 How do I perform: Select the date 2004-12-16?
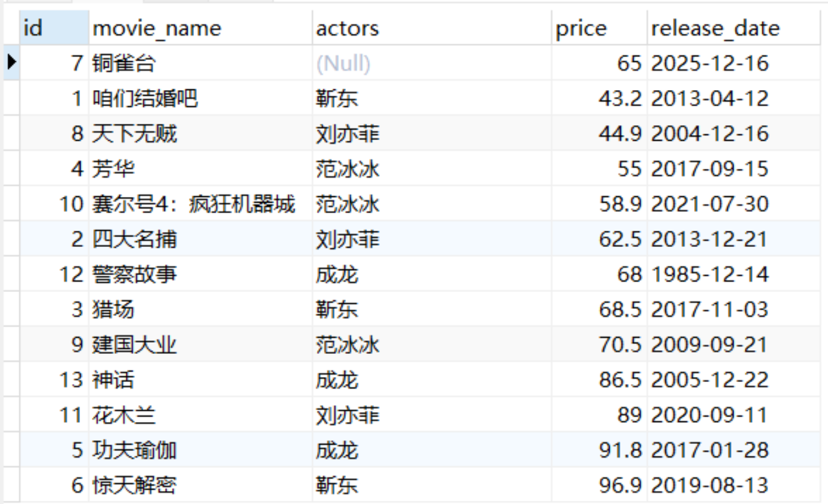click(710, 133)
